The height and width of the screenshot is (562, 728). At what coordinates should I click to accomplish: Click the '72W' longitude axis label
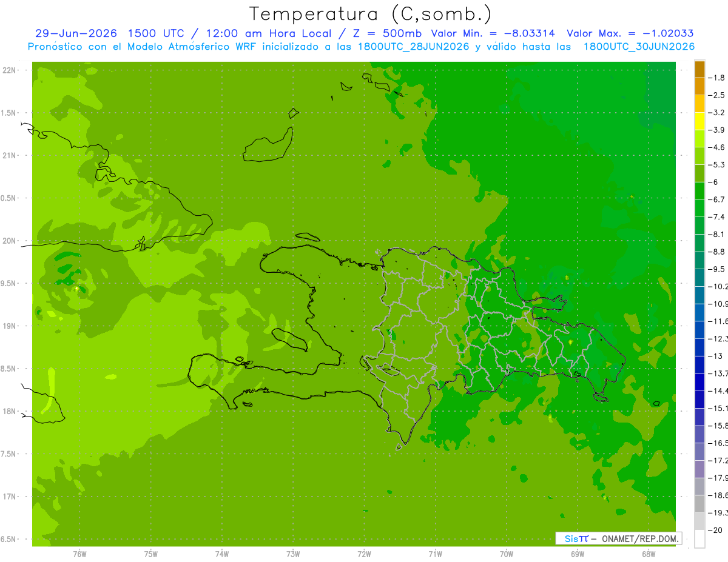pos(364,554)
